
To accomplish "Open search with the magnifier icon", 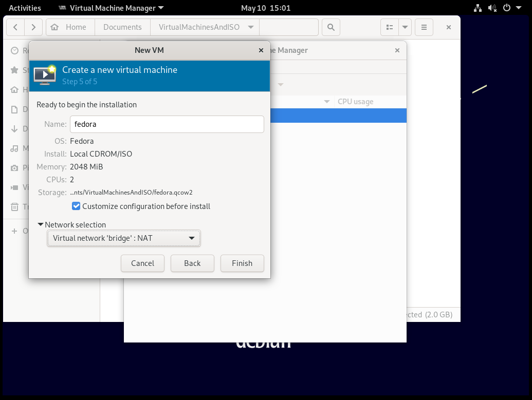I will 331,27.
